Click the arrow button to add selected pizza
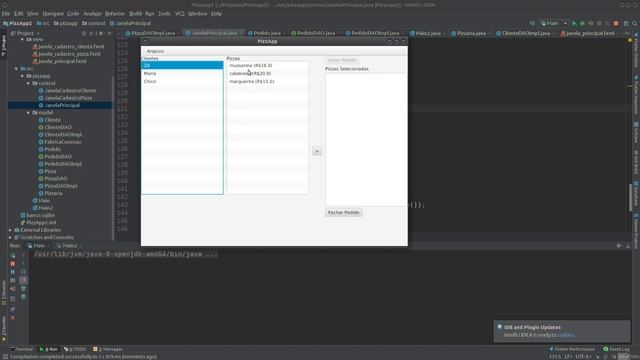Screen dimensions: 640x360 [317, 151]
